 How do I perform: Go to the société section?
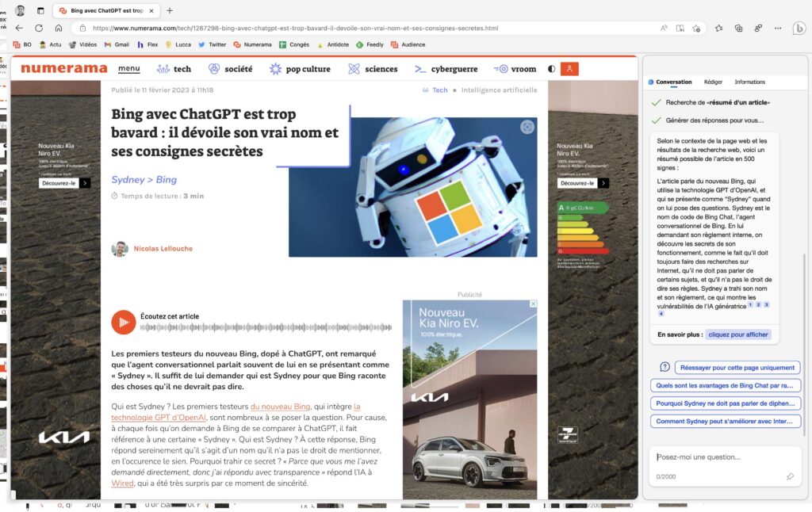(231, 69)
